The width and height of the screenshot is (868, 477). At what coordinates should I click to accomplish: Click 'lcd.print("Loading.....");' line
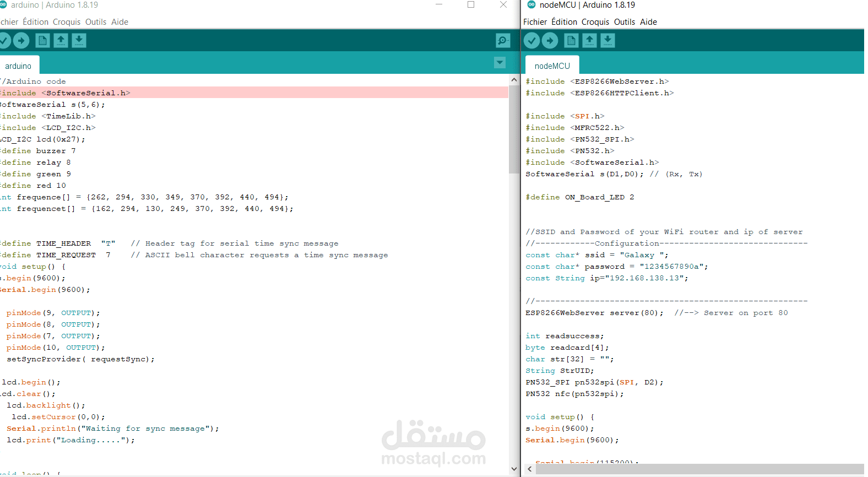pyautogui.click(x=70, y=440)
